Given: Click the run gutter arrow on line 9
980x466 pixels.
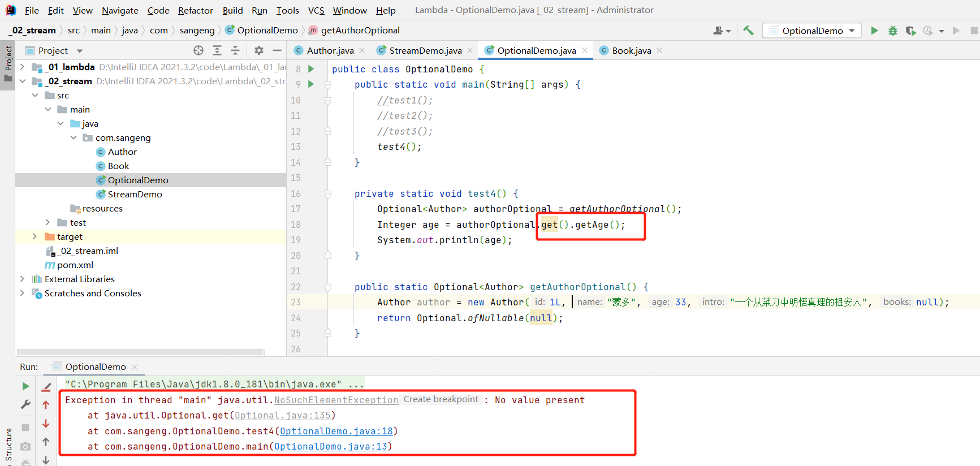Looking at the screenshot, I should 311,84.
